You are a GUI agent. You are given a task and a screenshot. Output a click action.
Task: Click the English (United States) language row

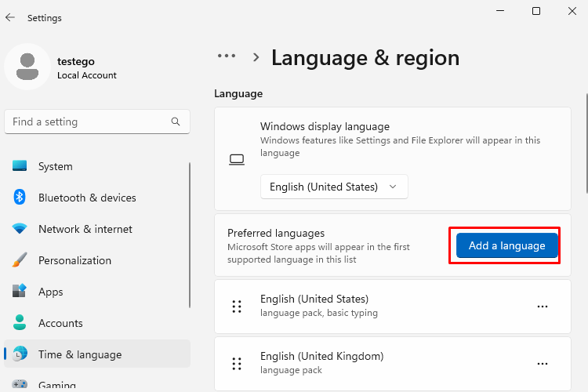(x=393, y=307)
